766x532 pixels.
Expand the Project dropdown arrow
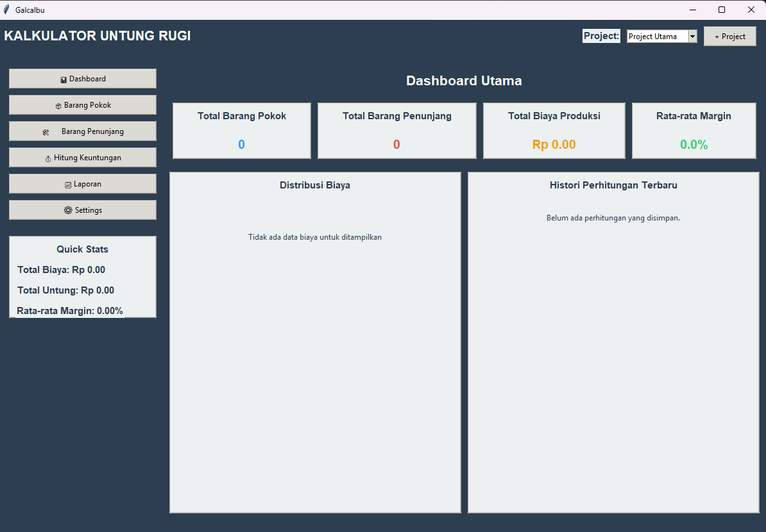(x=692, y=36)
